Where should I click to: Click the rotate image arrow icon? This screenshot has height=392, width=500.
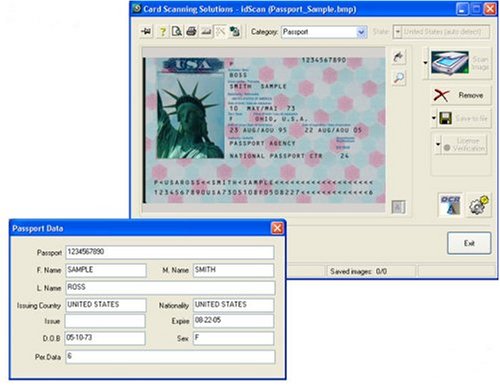click(399, 57)
